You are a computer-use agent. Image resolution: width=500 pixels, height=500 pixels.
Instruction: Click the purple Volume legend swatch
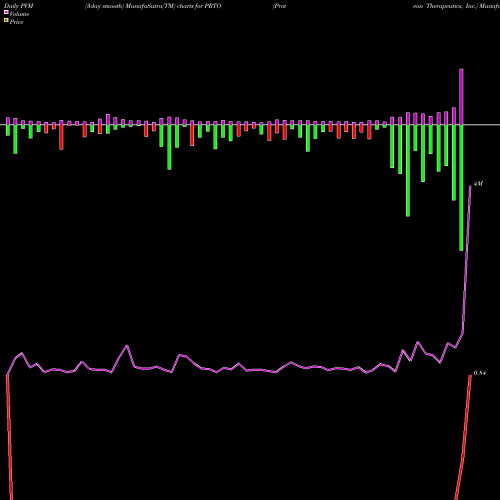[x=6, y=12]
